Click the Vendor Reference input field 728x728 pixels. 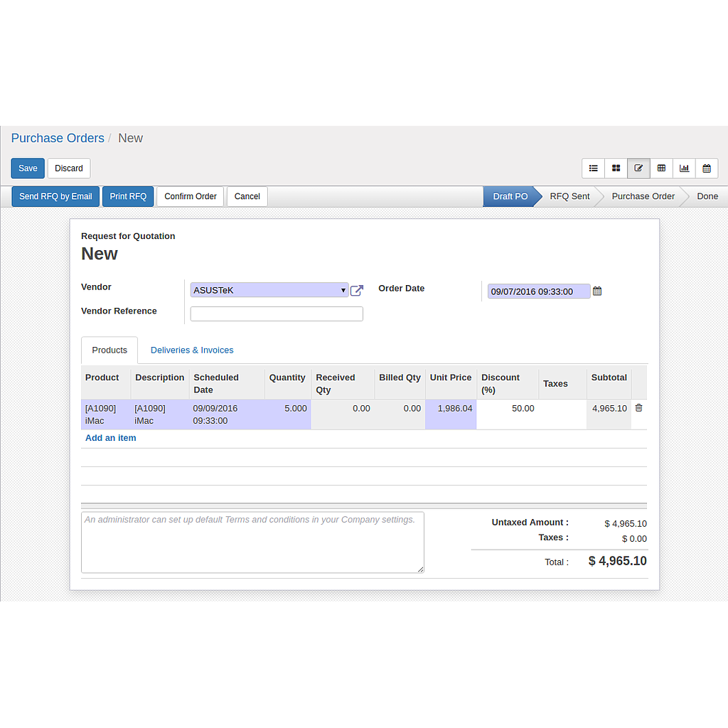point(277,314)
